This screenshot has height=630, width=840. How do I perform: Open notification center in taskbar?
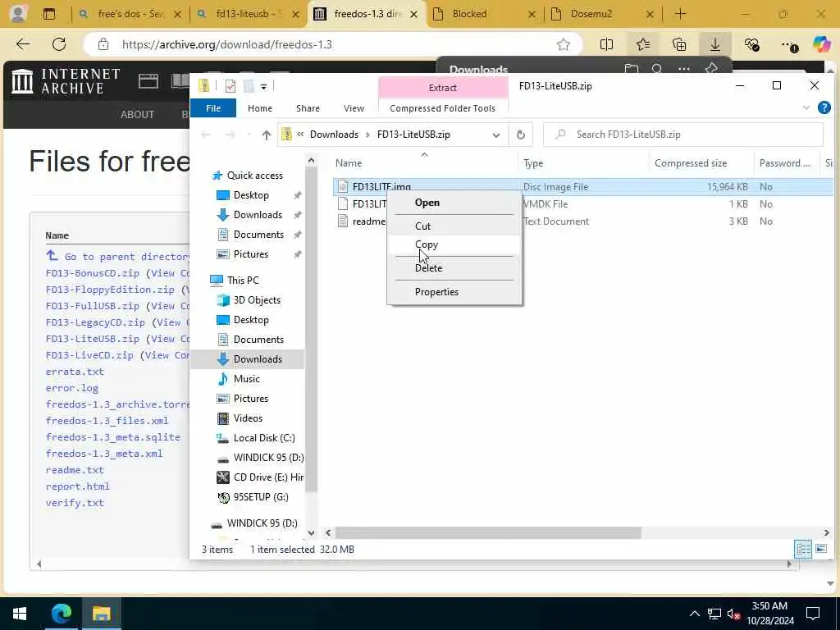pos(813,614)
